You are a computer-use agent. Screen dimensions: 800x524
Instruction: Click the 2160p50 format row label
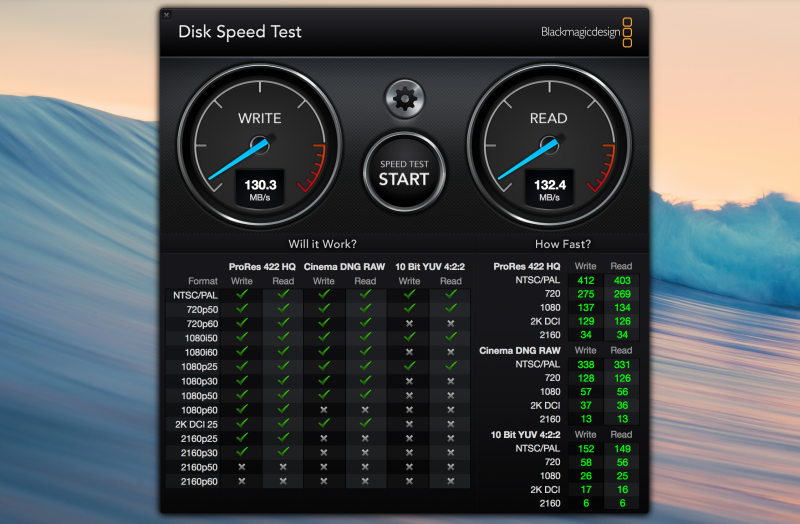(199, 467)
